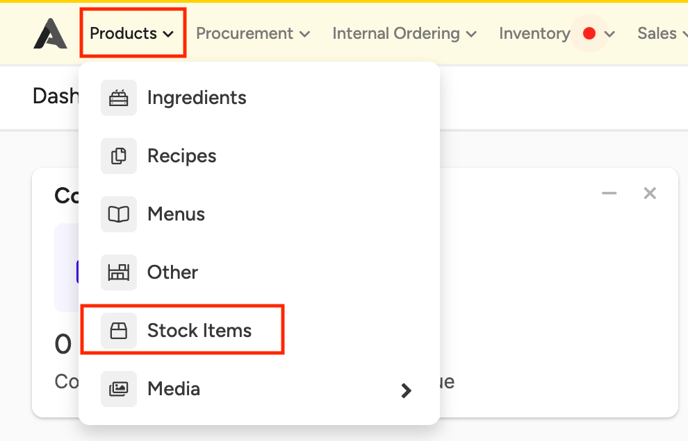Click the Stock Items box icon
The image size is (688, 441).
(x=118, y=330)
